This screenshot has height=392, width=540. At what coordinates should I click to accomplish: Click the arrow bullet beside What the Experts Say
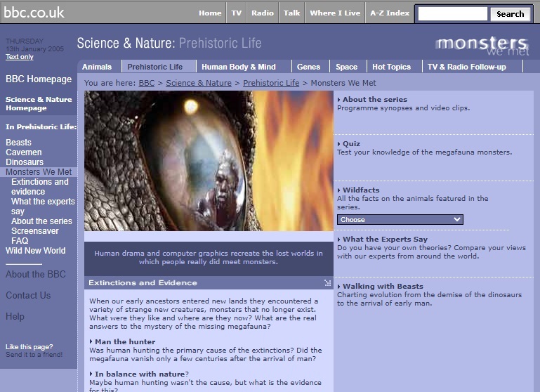coord(339,240)
